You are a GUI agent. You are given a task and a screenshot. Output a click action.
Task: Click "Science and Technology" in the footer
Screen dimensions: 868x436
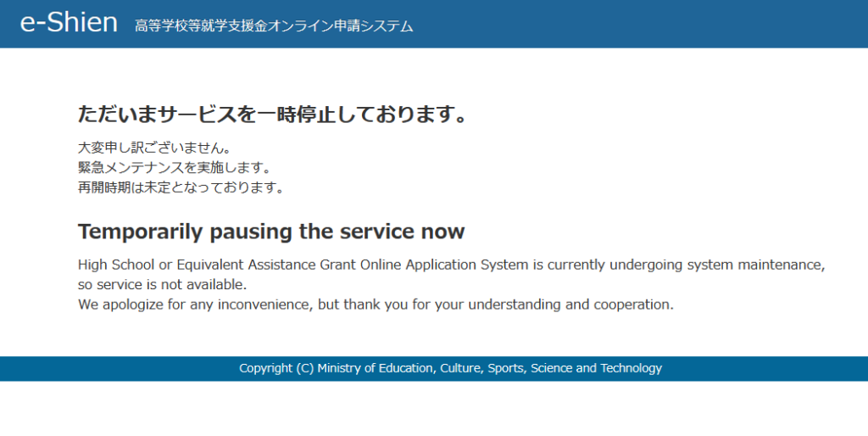(596, 368)
